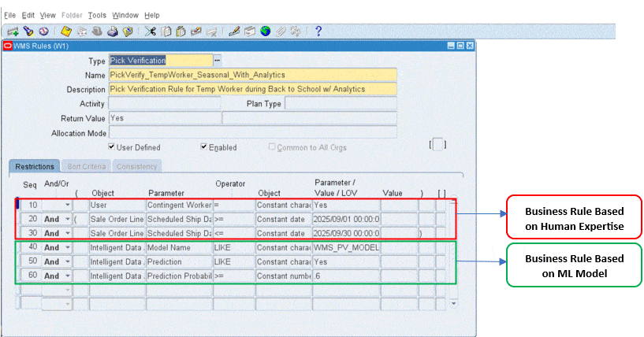The height and width of the screenshot is (337, 644).
Task: Click into the Description field
Action: pyautogui.click(x=253, y=89)
